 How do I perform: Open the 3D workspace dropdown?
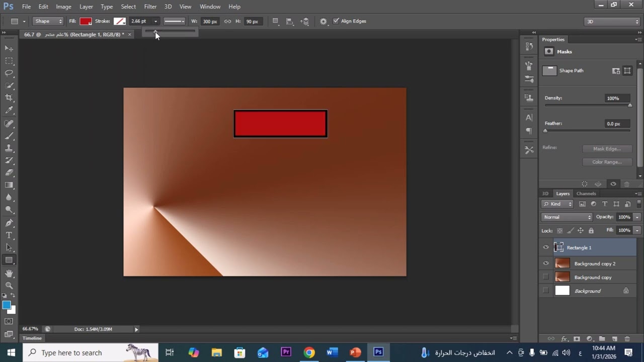612,21
